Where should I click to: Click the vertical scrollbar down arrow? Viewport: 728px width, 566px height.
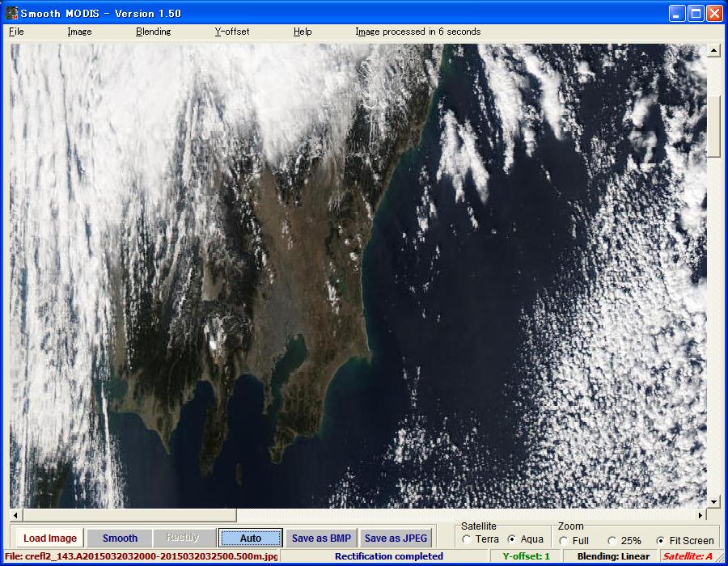coord(713,501)
